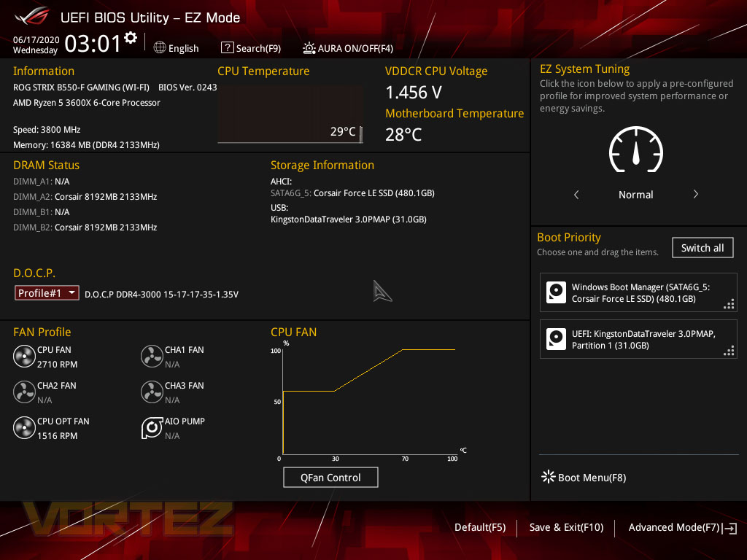Load defaults with Default(F5)
The image size is (747, 560).
(480, 527)
